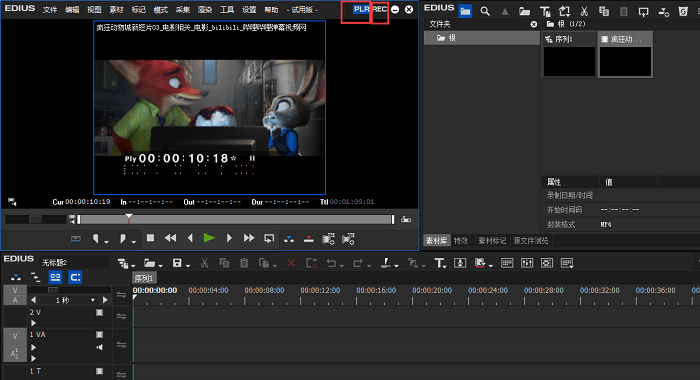The image size is (700, 380).
Task: Add player clip to bin
Action: point(329,239)
